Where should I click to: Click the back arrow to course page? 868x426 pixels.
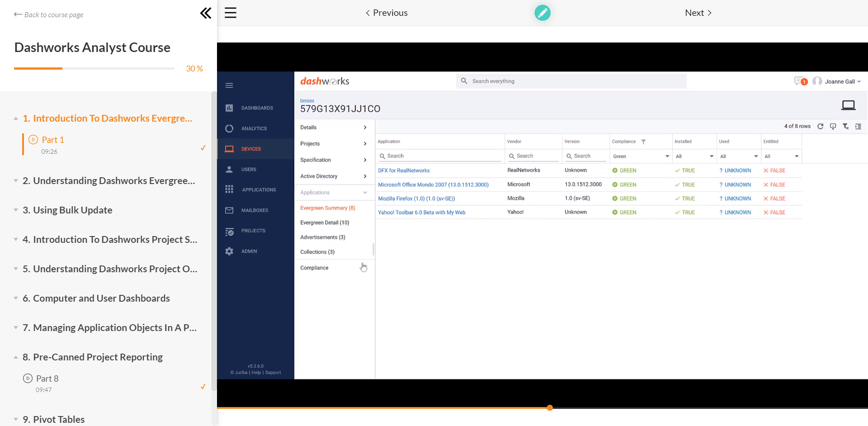click(18, 14)
